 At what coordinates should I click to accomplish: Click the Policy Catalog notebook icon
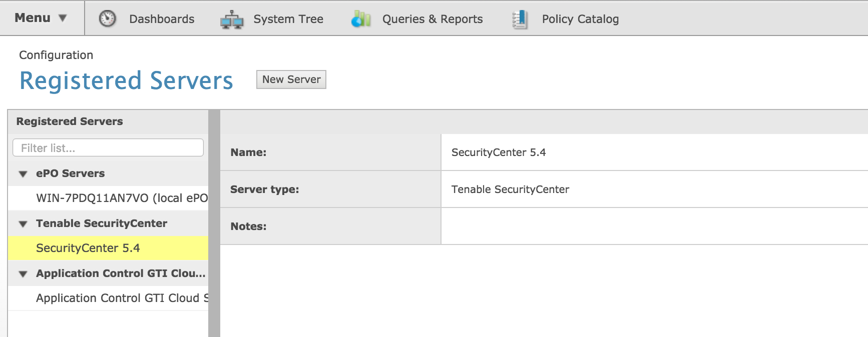point(520,19)
